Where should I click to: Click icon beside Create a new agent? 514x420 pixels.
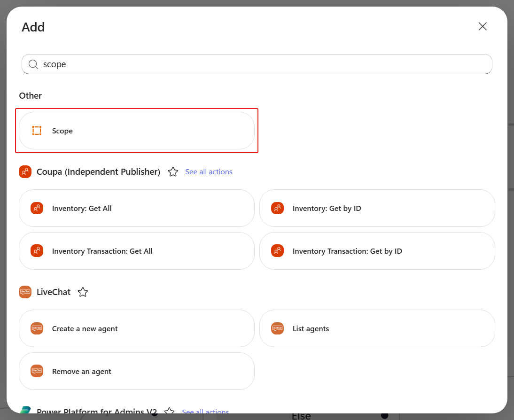(37, 328)
